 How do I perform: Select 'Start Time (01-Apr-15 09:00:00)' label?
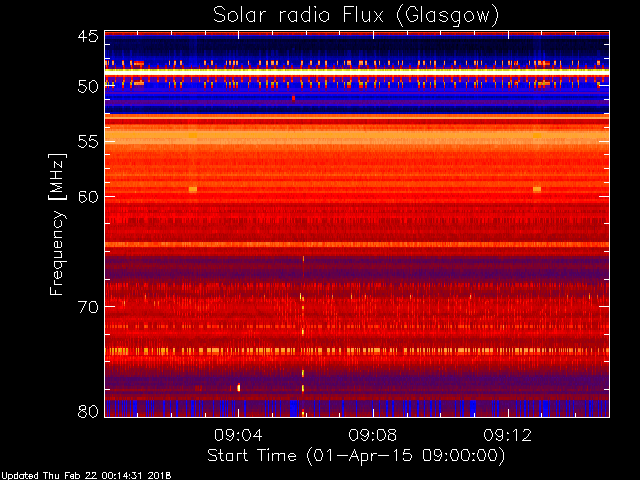tap(356, 456)
